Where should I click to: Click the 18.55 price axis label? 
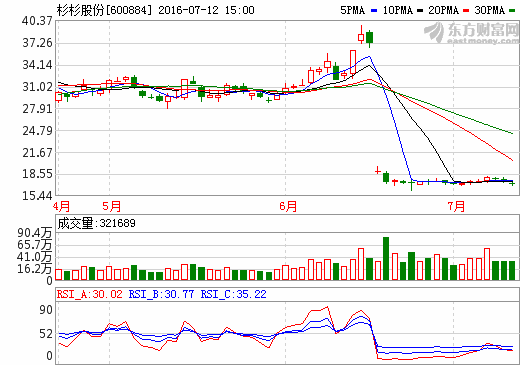(x=37, y=174)
